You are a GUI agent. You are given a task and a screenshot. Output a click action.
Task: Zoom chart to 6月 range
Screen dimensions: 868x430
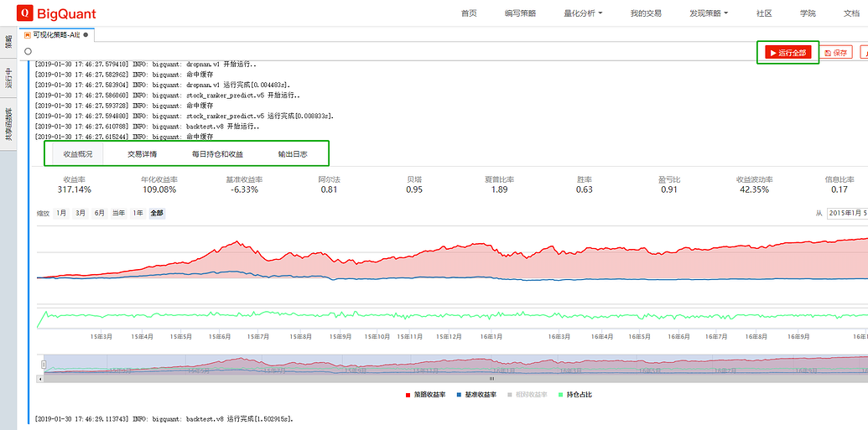(99, 213)
